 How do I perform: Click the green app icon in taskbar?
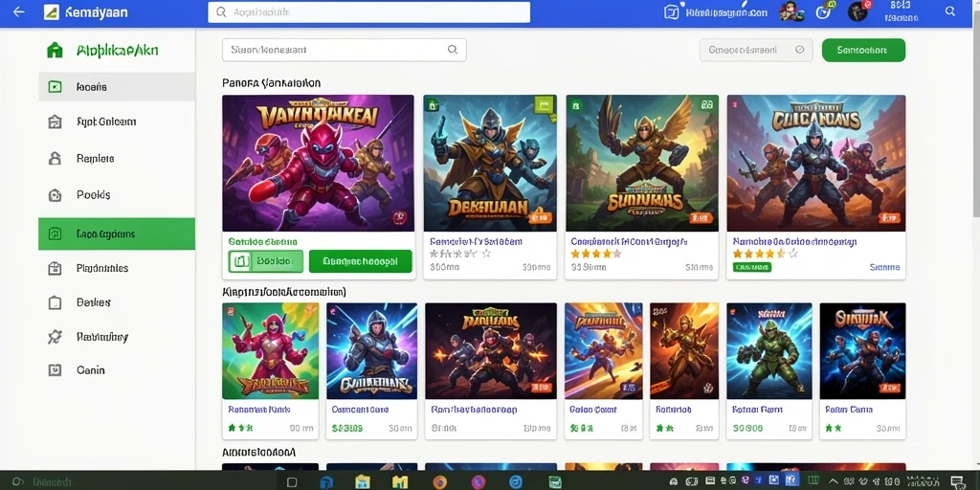click(x=554, y=482)
